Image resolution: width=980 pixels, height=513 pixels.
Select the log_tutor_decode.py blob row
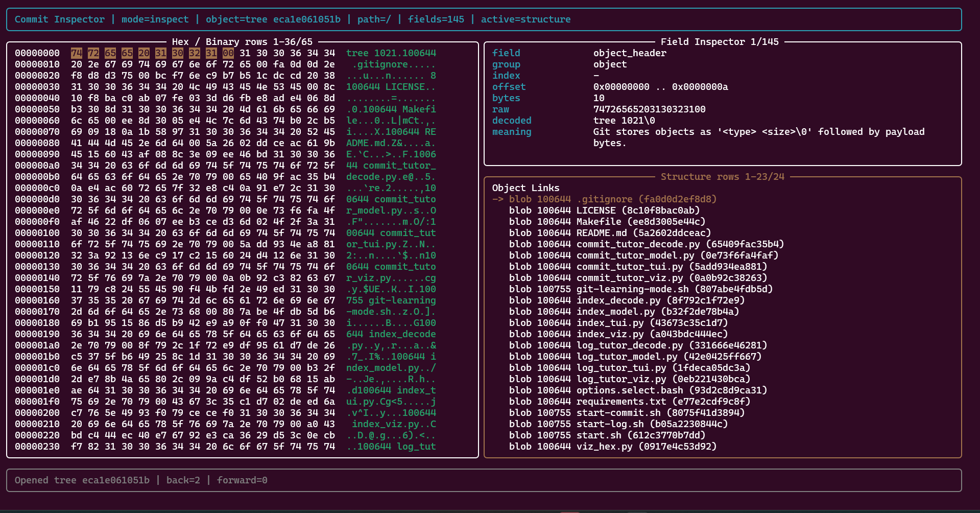point(638,345)
